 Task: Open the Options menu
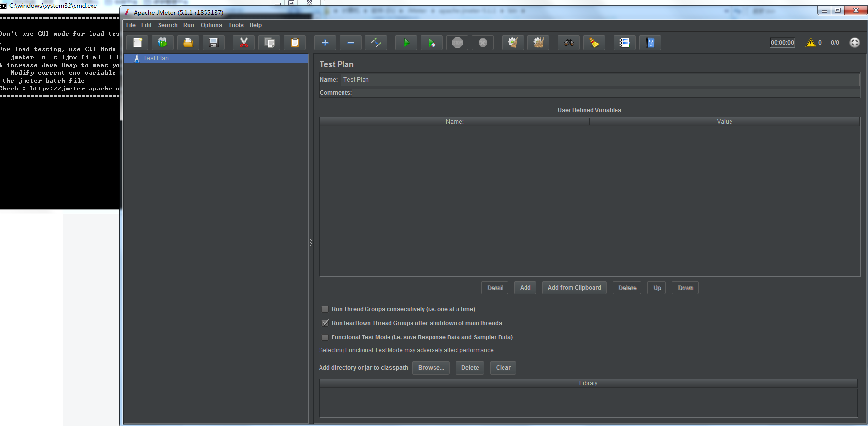coord(211,25)
